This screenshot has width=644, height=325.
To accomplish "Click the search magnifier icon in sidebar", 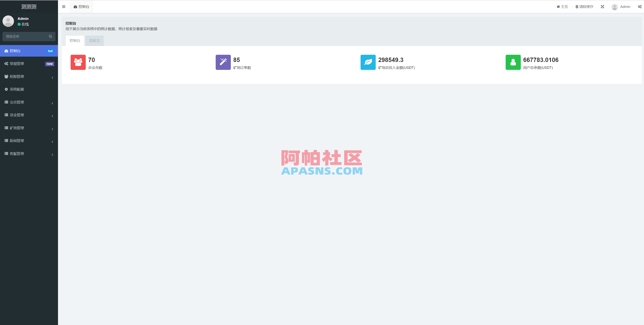I will (50, 36).
